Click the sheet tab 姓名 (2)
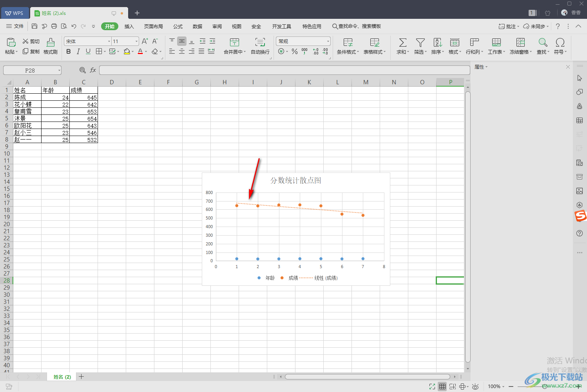 62,377
